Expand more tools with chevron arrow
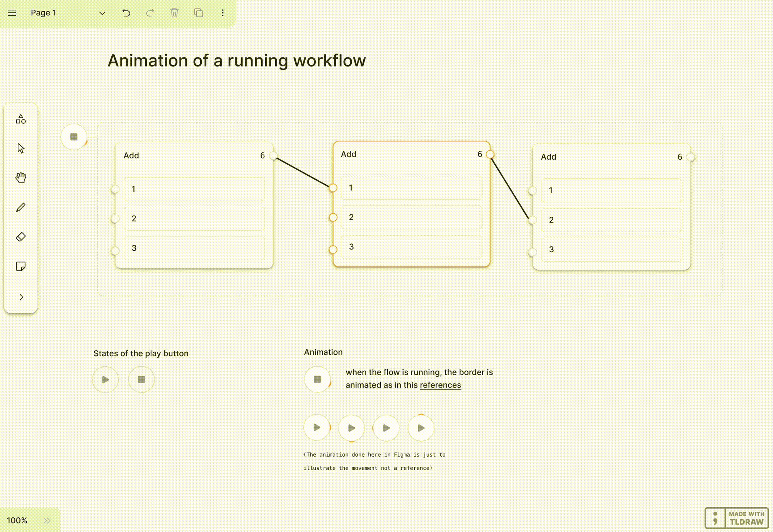Image resolution: width=773 pixels, height=532 pixels. click(21, 297)
